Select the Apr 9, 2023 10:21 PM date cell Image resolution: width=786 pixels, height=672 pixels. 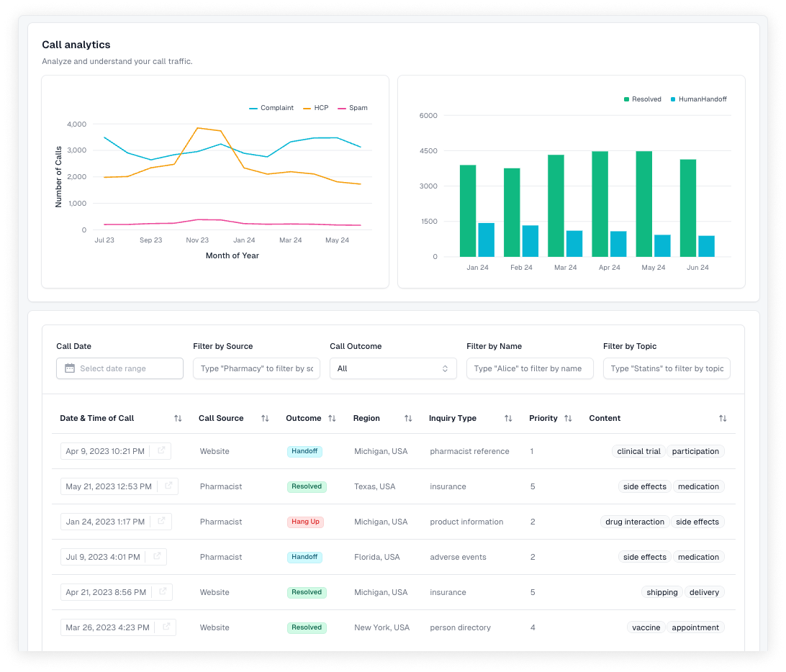point(116,451)
